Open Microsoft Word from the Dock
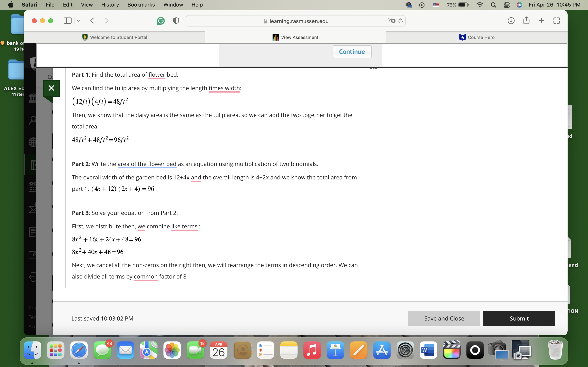Viewport: 588px width, 367px height. click(429, 350)
